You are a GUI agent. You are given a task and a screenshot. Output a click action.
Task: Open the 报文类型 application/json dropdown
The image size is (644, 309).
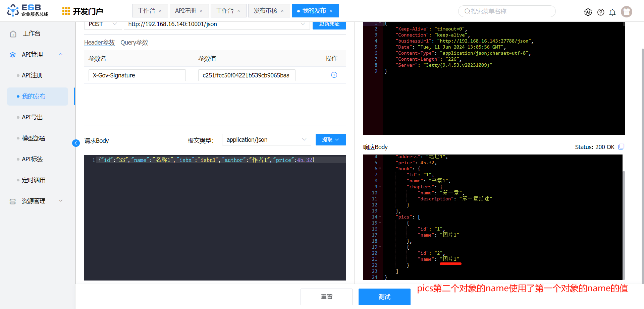(267, 140)
